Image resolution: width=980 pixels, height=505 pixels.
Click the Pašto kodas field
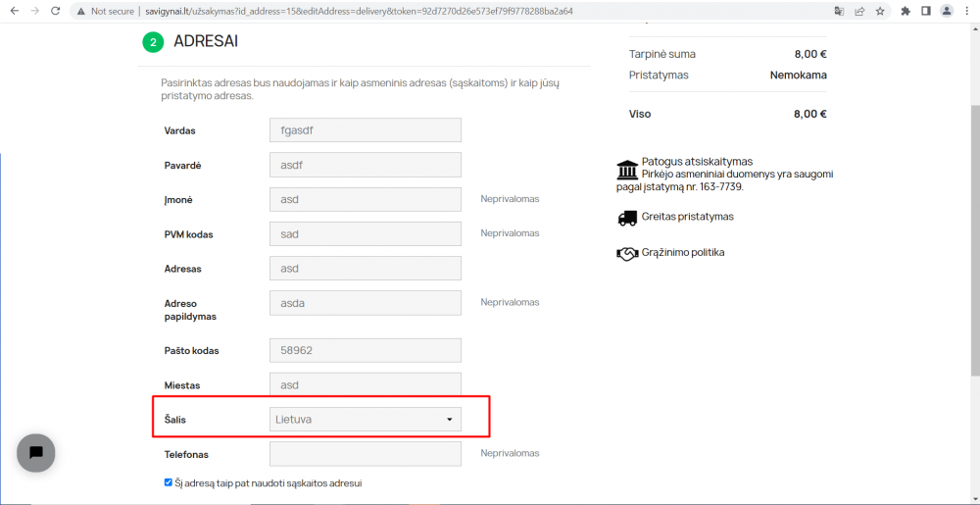[x=366, y=351]
